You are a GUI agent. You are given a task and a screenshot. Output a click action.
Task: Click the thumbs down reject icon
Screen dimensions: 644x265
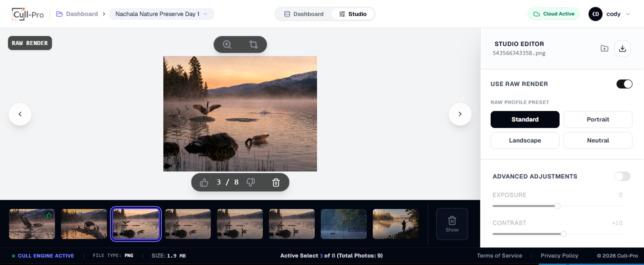pos(251,182)
